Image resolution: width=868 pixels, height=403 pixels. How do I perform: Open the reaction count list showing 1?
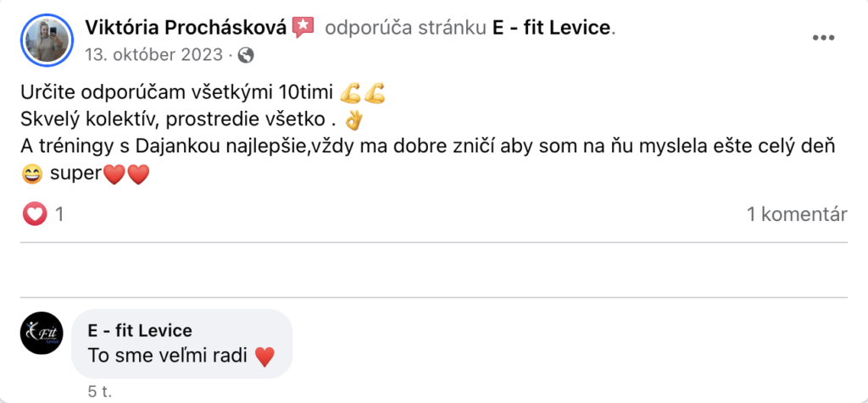[x=59, y=214]
